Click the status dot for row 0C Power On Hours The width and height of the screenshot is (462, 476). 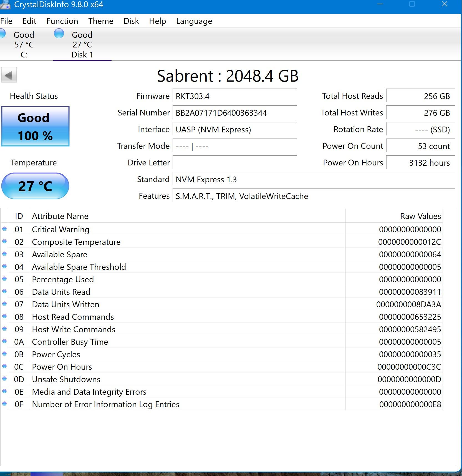pos(4,366)
